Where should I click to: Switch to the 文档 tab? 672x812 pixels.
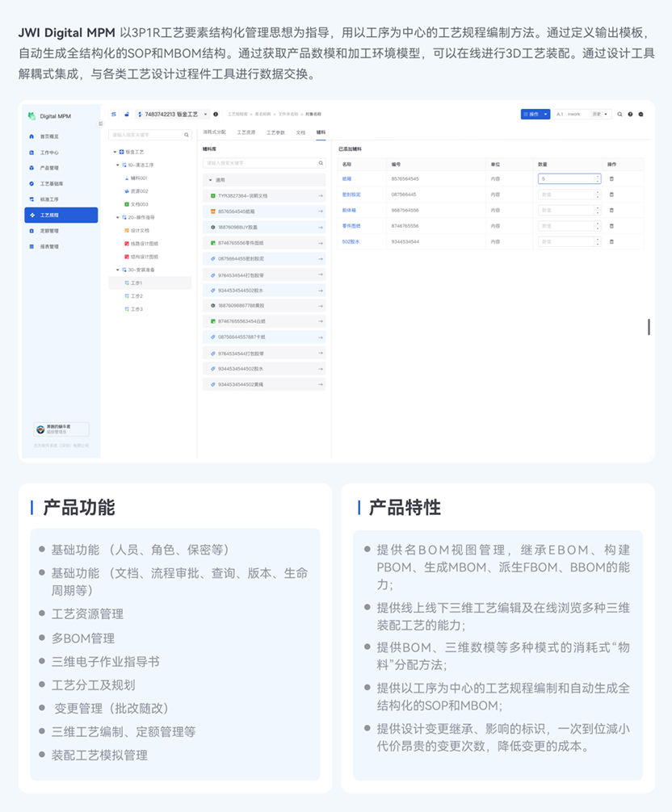point(300,132)
